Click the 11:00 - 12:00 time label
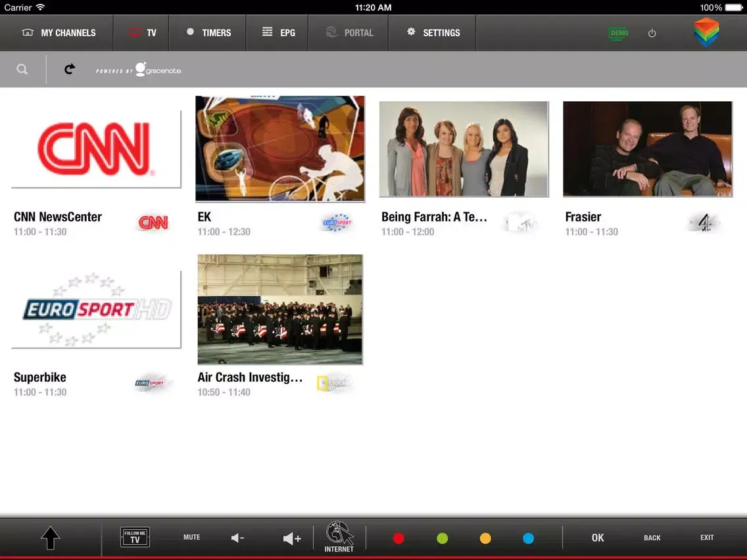The height and width of the screenshot is (560, 747). (x=407, y=232)
